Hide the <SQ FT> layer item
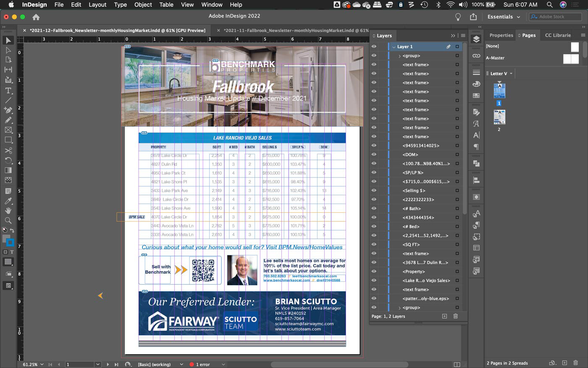588x368 pixels. 374,244
